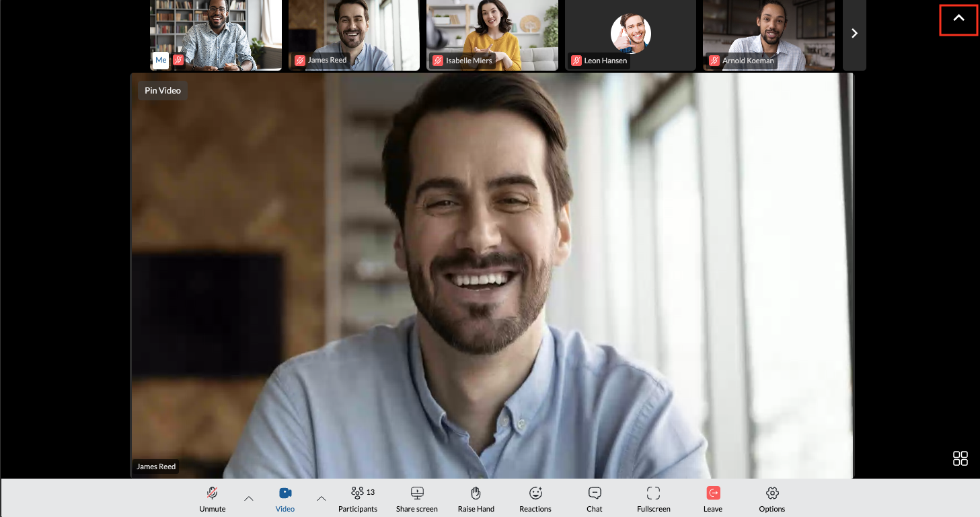Click the Pin Video button
980x517 pixels.
[163, 90]
